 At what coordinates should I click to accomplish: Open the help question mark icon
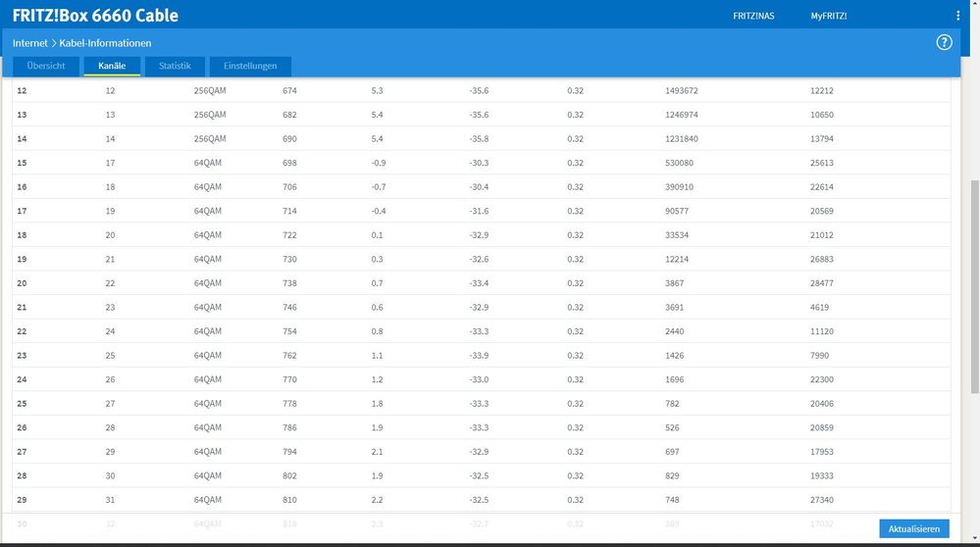coord(944,42)
